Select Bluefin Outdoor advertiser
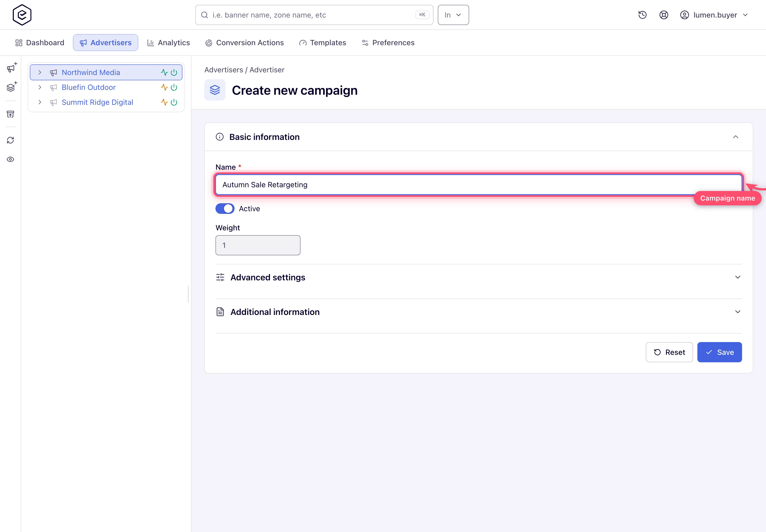 89,87
